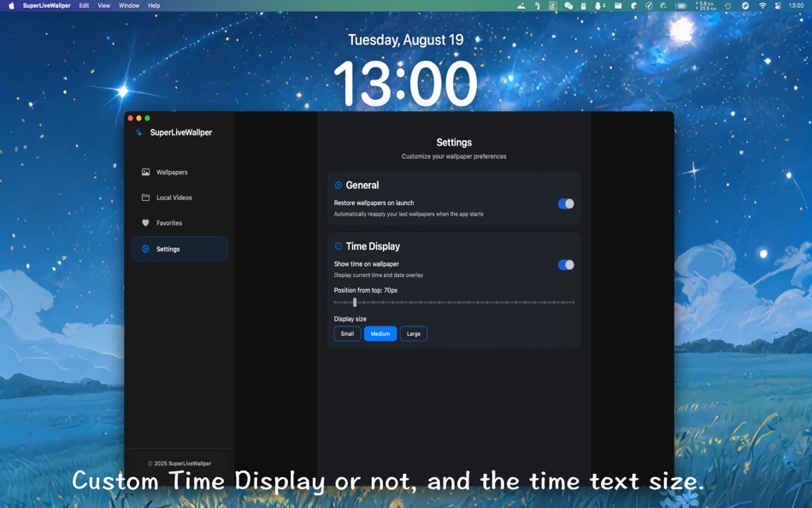812x508 pixels.
Task: Select the Small display size
Action: 347,334
